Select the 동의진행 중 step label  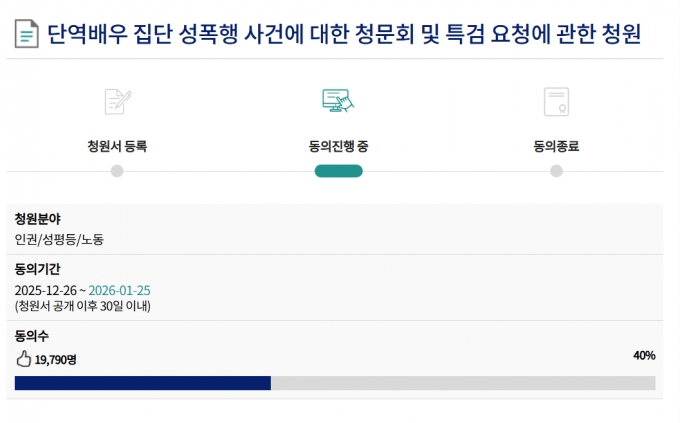338,146
